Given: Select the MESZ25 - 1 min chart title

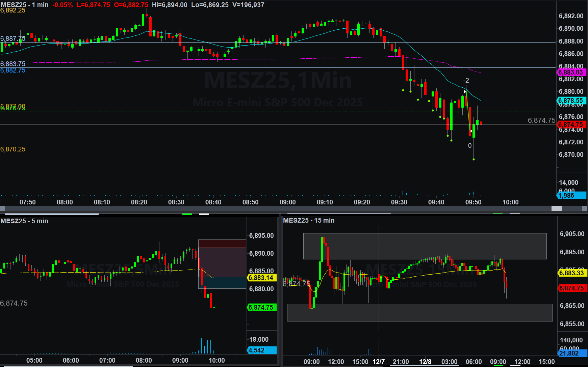Looking at the screenshot, I should point(24,5).
